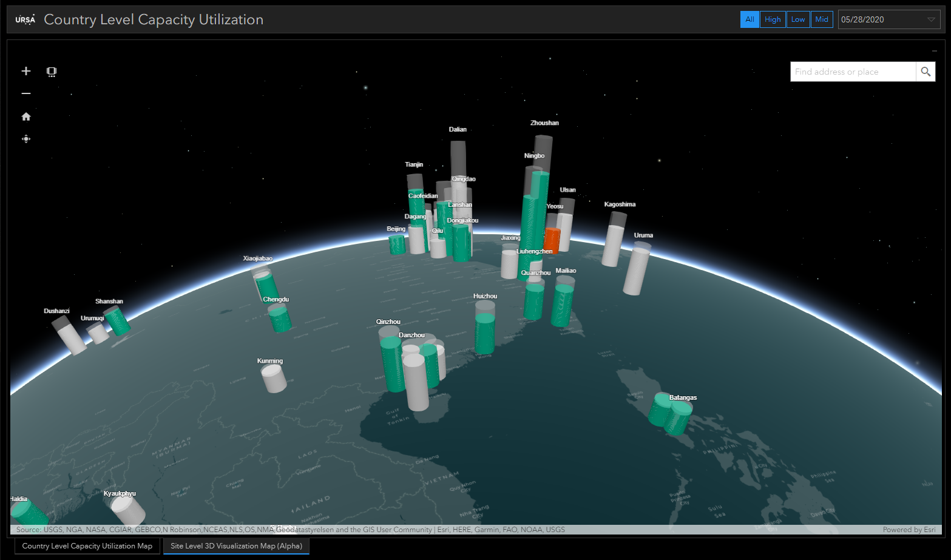
Task: Click the Xiaojiabao site label
Action: [258, 258]
